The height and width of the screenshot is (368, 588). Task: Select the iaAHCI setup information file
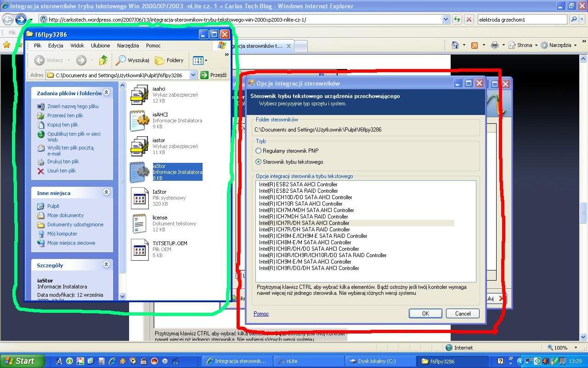coord(139,121)
